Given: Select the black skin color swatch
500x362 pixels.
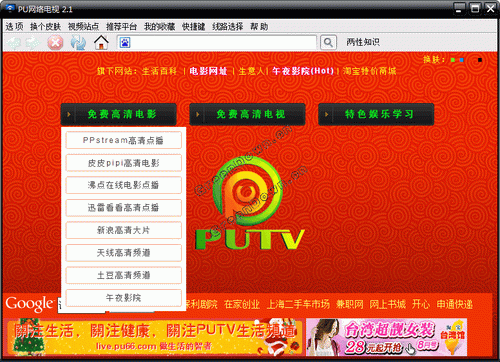Looking at the screenshot, I should (x=480, y=60).
